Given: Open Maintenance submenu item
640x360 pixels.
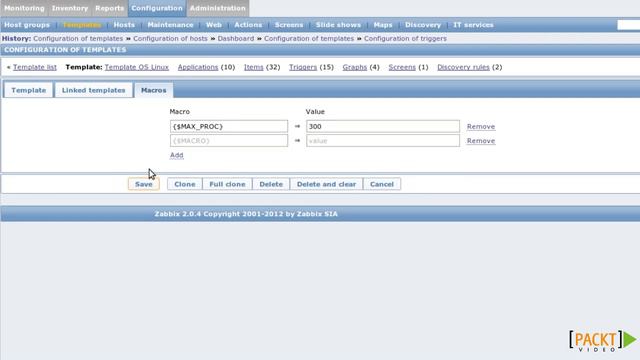Looking at the screenshot, I should 170,25.
